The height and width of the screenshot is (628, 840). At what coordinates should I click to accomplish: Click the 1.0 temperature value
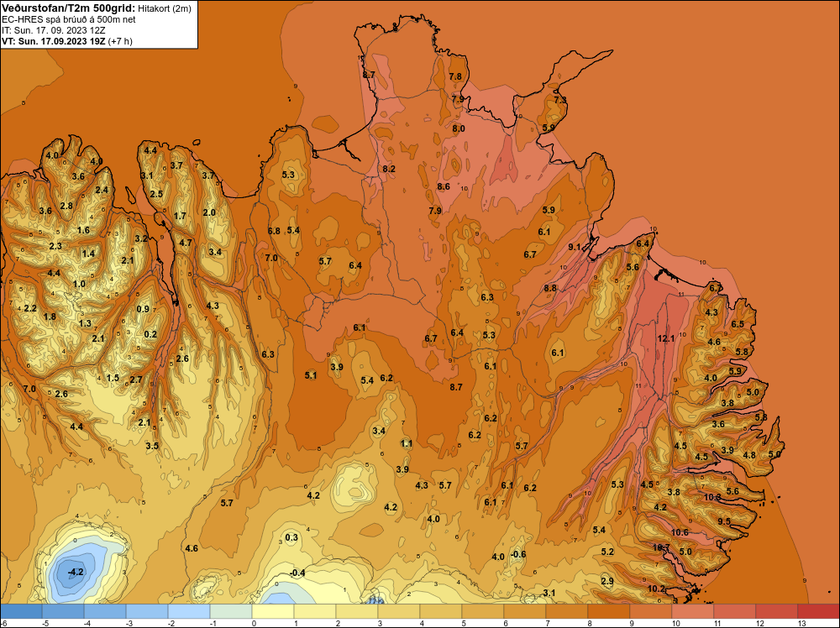click(79, 284)
